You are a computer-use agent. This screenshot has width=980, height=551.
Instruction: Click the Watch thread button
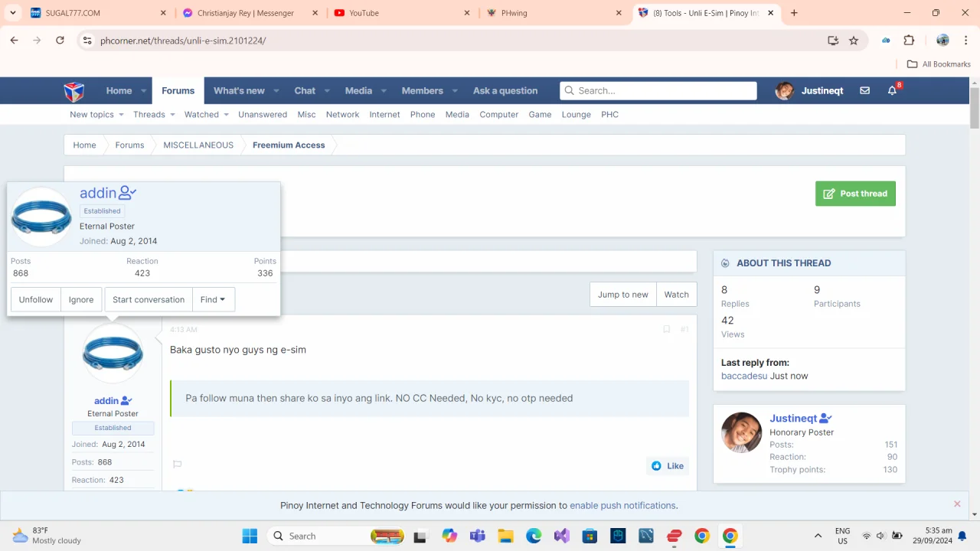point(676,295)
